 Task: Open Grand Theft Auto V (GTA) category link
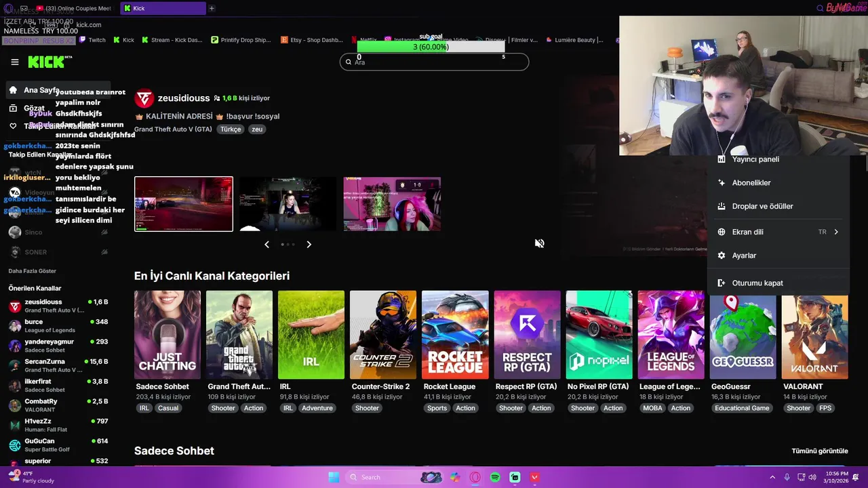[173, 129]
